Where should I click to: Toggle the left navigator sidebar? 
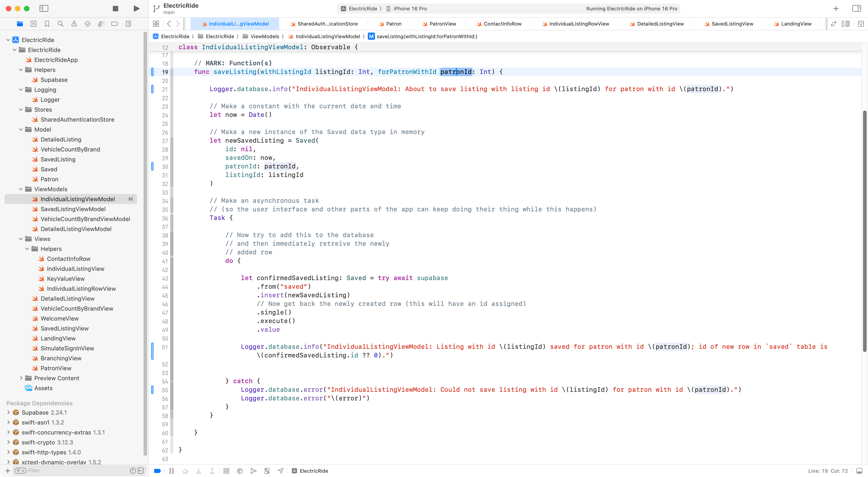(x=44, y=8)
